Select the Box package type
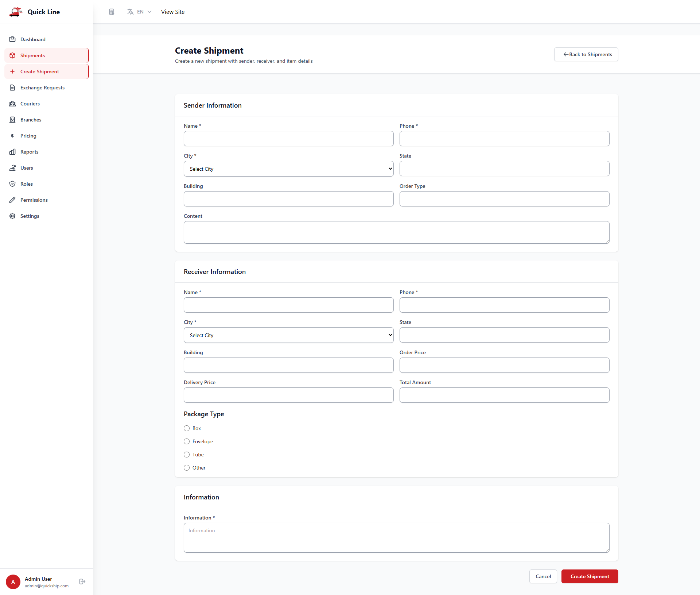Screen dimensions: 700x595 tap(187, 428)
